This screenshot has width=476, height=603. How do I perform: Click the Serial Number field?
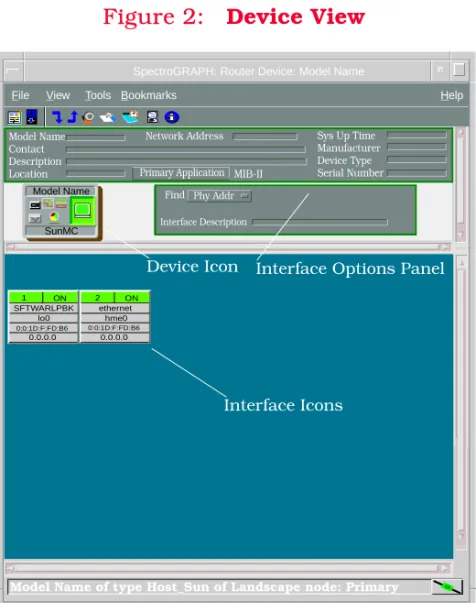tap(417, 173)
